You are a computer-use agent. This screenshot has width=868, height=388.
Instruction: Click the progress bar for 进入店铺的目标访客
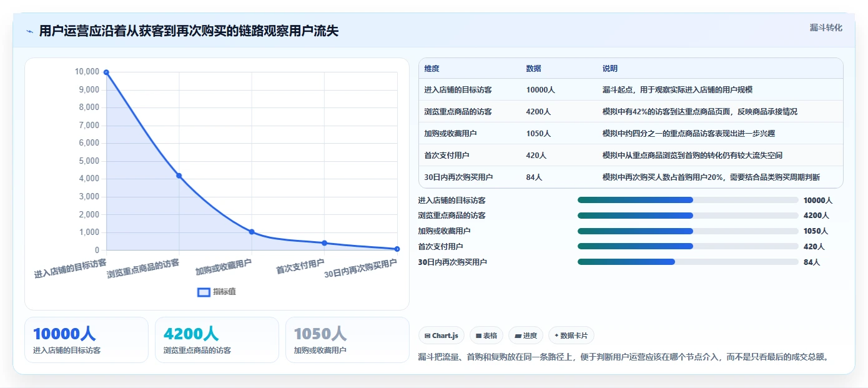point(688,200)
